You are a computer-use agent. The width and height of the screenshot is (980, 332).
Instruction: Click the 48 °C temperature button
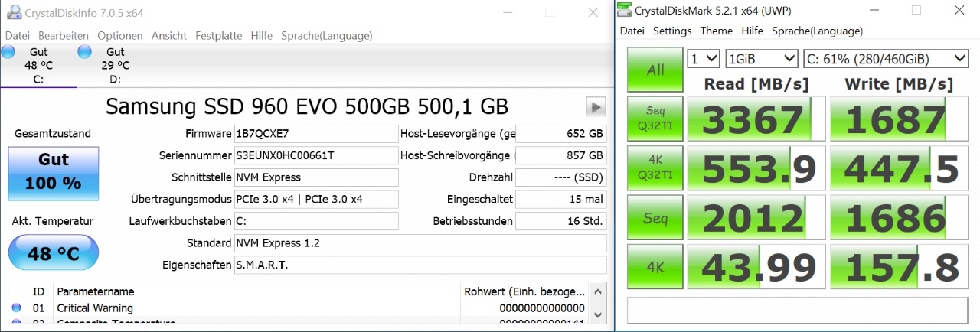pyautogui.click(x=53, y=253)
